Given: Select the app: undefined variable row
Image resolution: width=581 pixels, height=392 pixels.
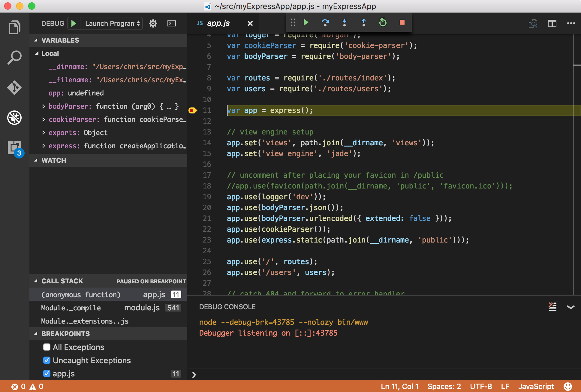Looking at the screenshot, I should tap(108, 93).
